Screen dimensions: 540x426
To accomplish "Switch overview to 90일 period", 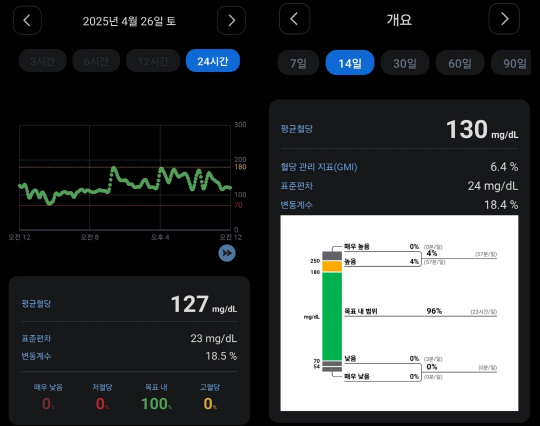I will [512, 63].
